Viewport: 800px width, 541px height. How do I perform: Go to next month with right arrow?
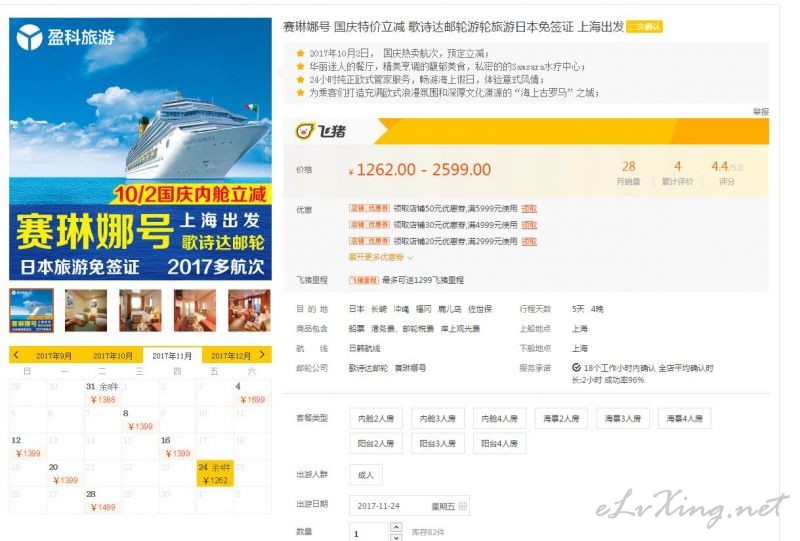[x=262, y=354]
